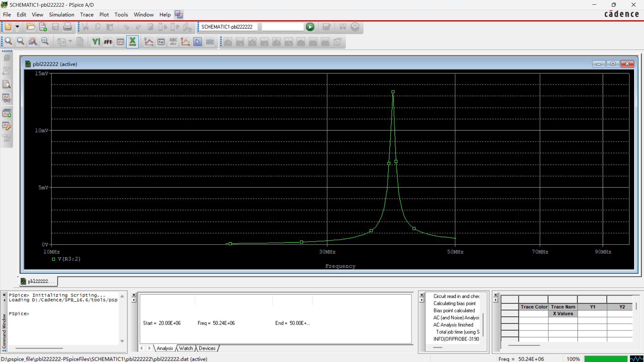Screen dimensions: 644x362
Task: Switch to the Analysis tab
Action: coord(165,348)
